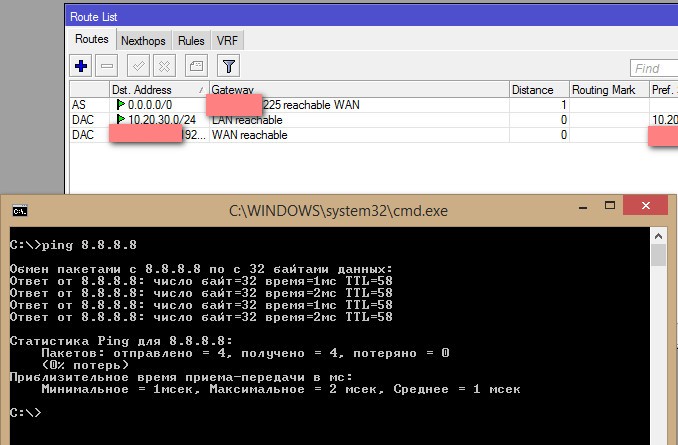Click the minus Remove route button
The width and height of the screenshot is (678, 445).
108,66
